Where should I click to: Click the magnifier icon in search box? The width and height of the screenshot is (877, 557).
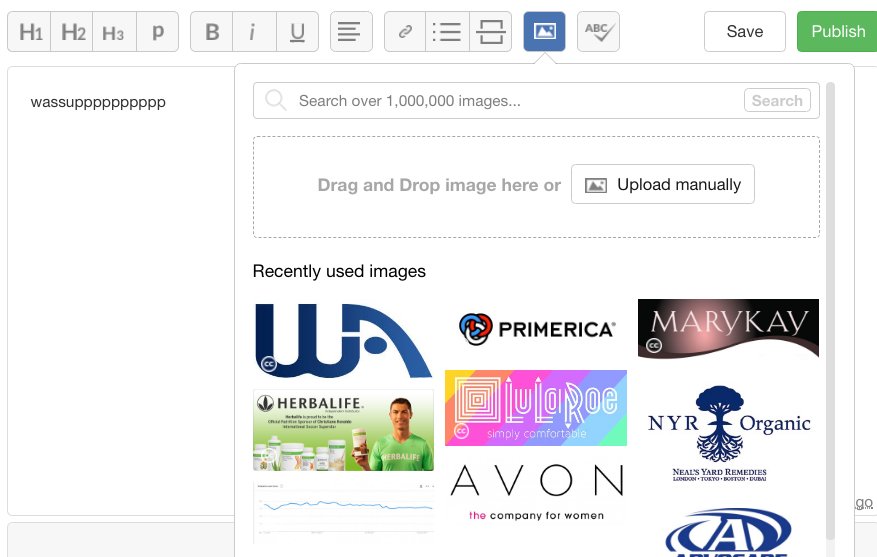pos(276,101)
